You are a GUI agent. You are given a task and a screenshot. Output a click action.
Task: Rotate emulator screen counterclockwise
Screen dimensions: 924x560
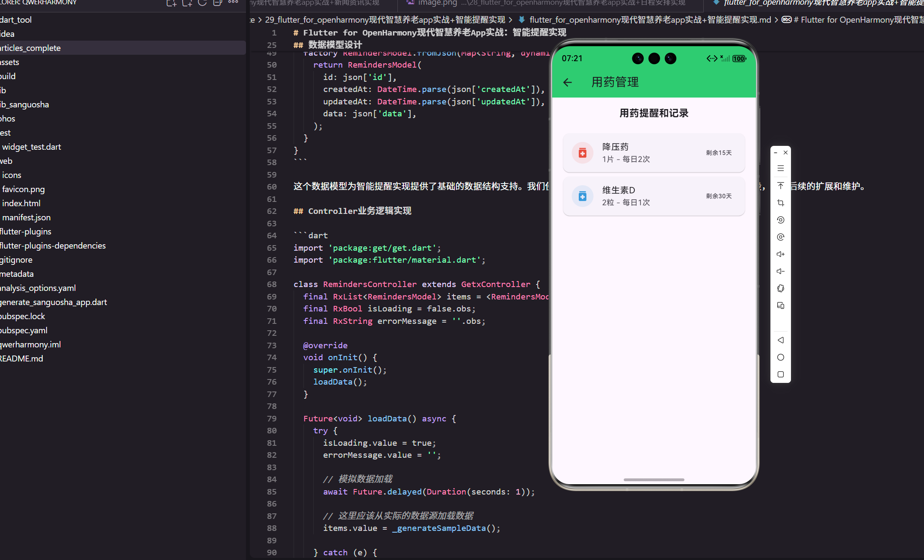780,220
